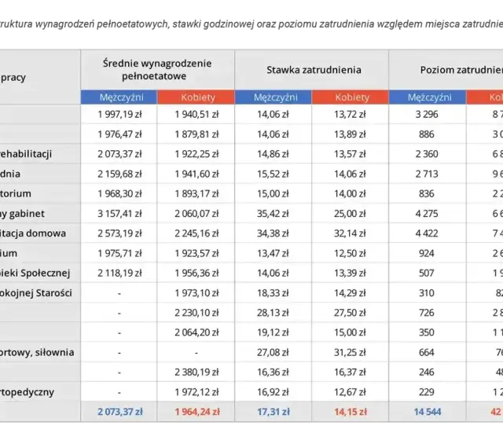Viewport: 503px width, 448px height.
Task: Click the employment count '2 713'
Action: click(427, 174)
